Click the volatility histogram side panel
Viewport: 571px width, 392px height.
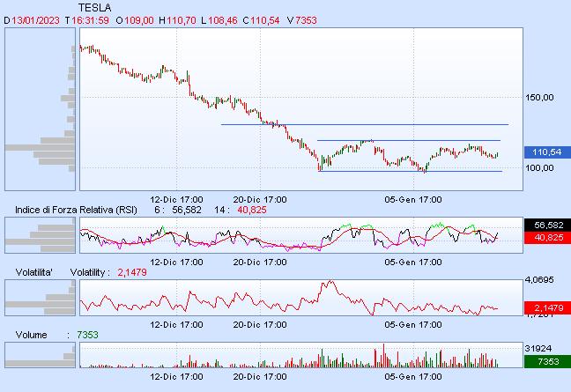[x=40, y=298]
